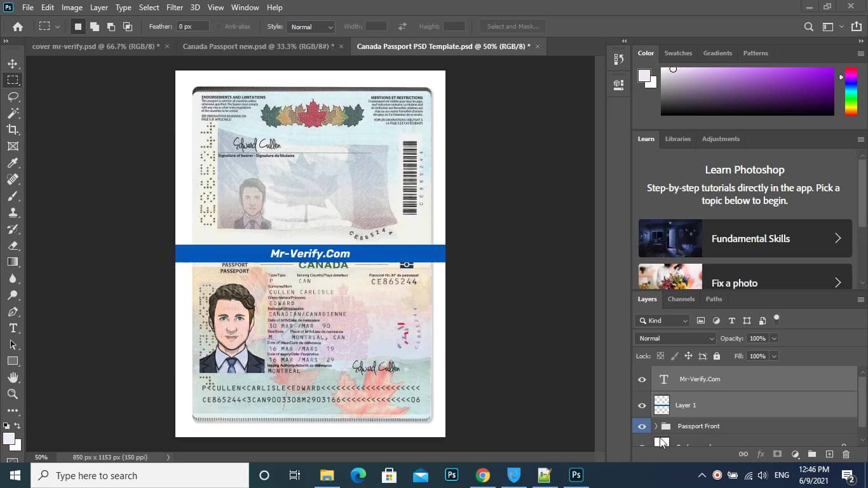Image resolution: width=868 pixels, height=488 pixels.
Task: Toggle the layer filter on/off switch
Action: pyautogui.click(x=776, y=320)
